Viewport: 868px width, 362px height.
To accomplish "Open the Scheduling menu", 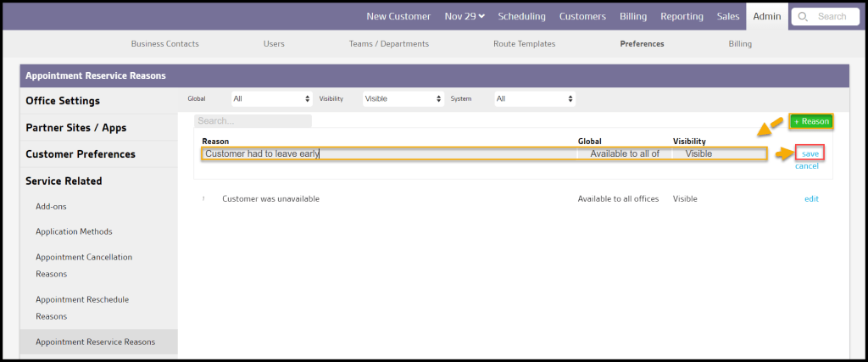I will (522, 16).
